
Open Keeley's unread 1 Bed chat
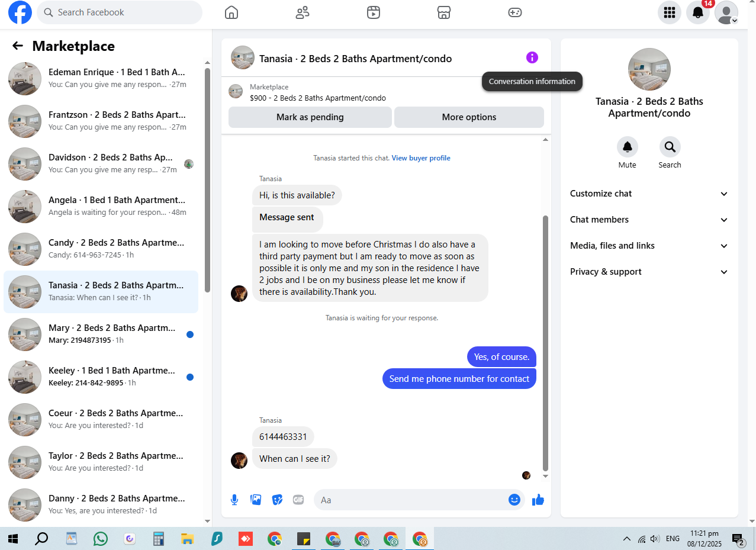coord(101,377)
